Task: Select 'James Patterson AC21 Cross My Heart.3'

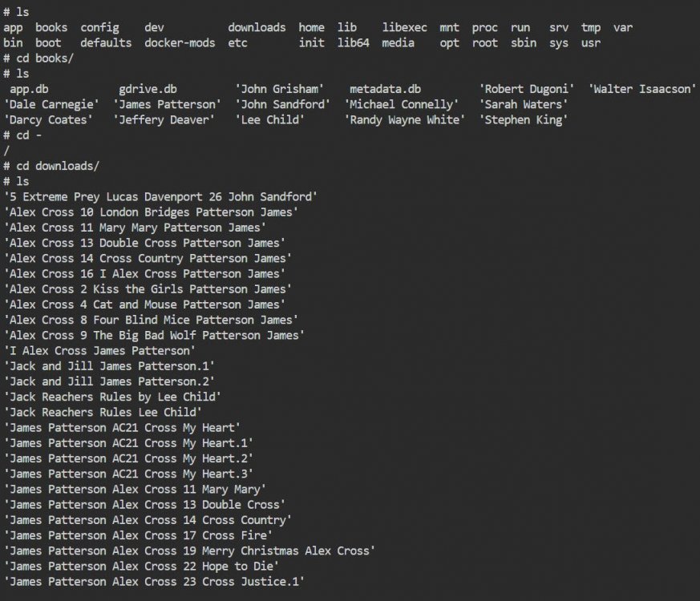Action: (x=128, y=474)
